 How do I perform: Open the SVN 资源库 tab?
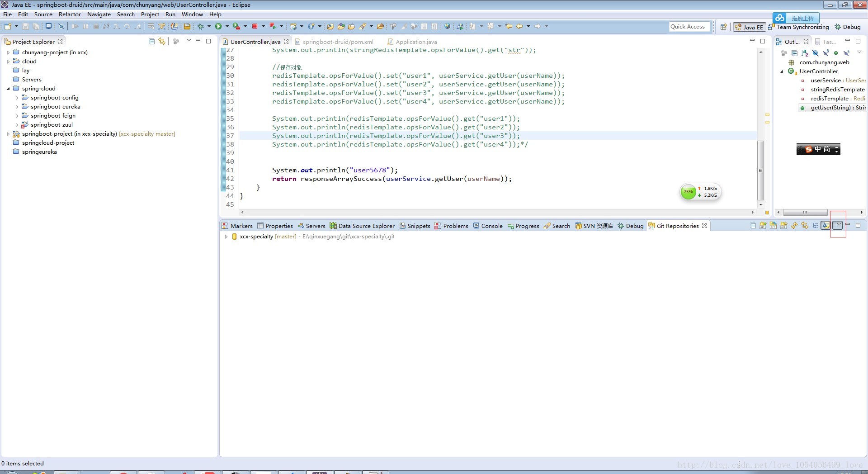pyautogui.click(x=594, y=226)
